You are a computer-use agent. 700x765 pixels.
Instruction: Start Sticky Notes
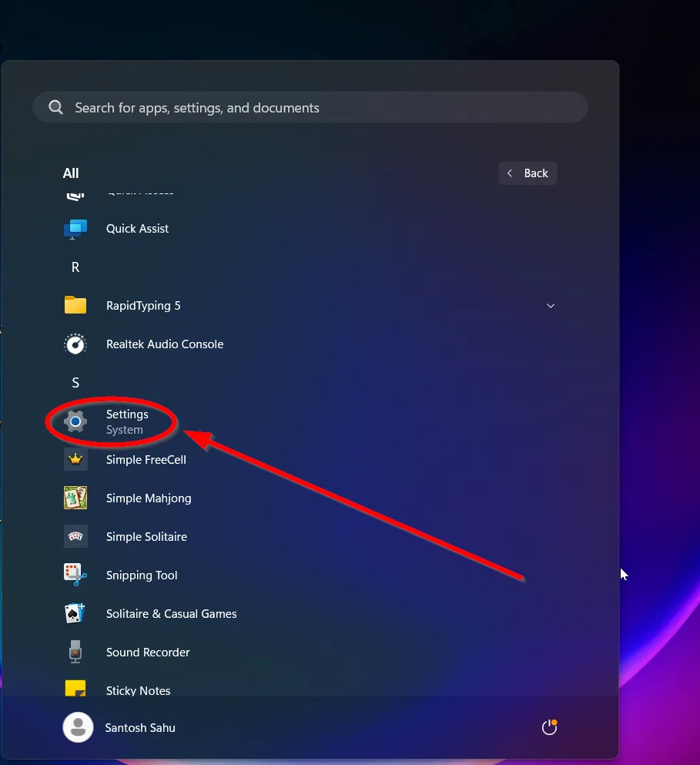click(138, 690)
